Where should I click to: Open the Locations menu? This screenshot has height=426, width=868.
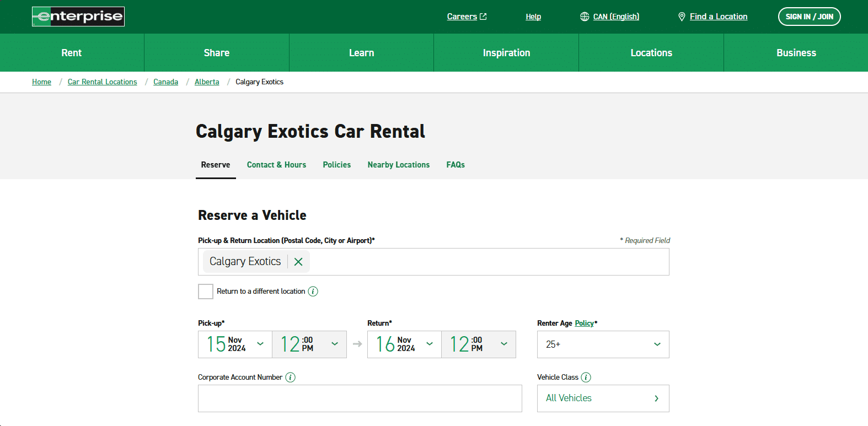tap(651, 53)
